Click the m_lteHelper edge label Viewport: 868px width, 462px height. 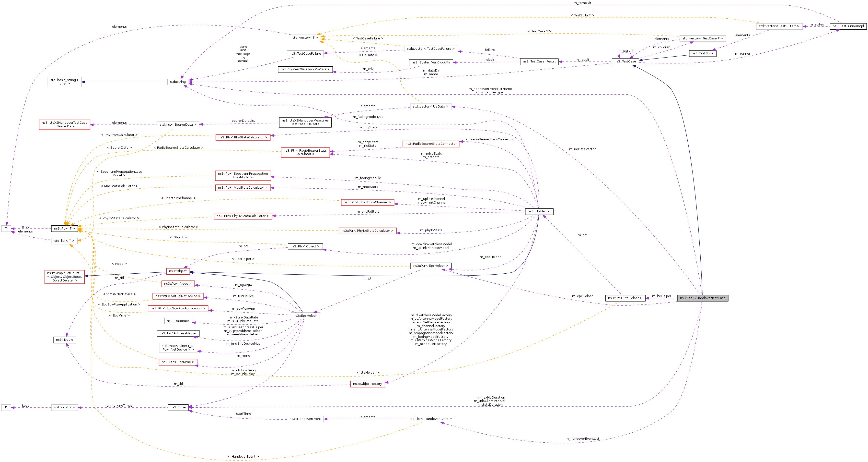661,296
